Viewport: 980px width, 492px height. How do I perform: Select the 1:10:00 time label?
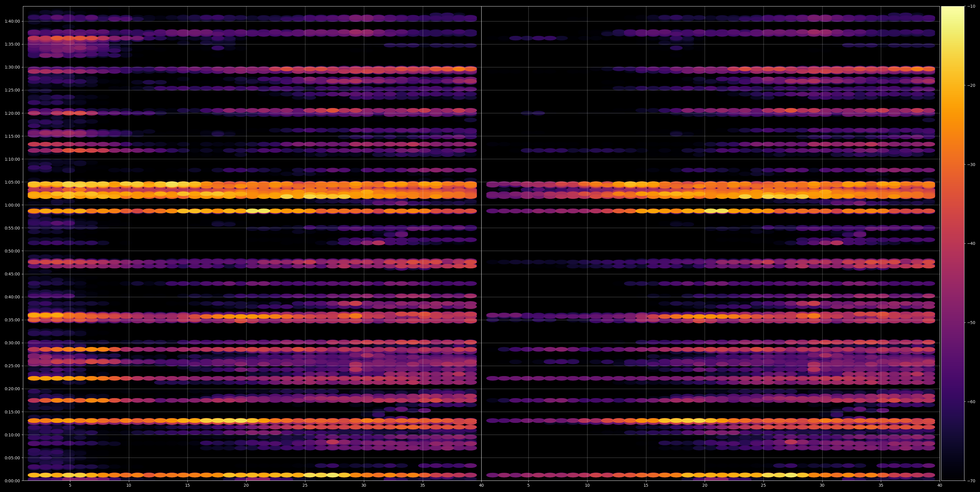(12, 159)
